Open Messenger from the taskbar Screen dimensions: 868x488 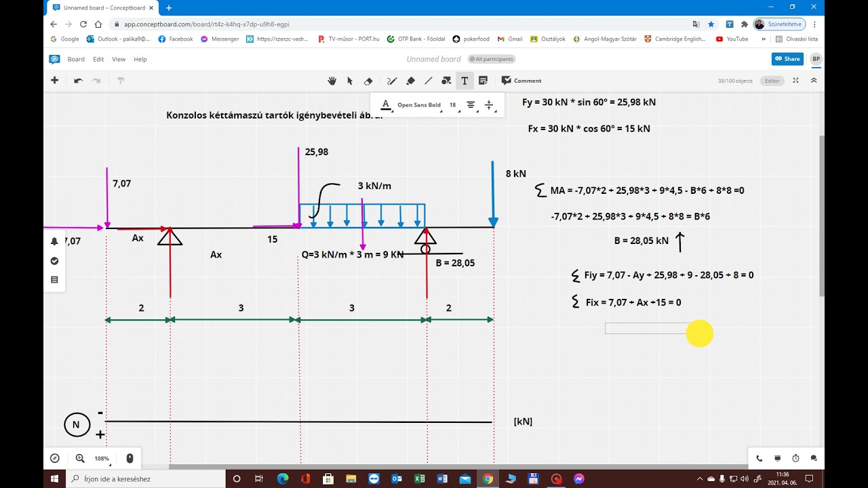pyautogui.click(x=578, y=479)
